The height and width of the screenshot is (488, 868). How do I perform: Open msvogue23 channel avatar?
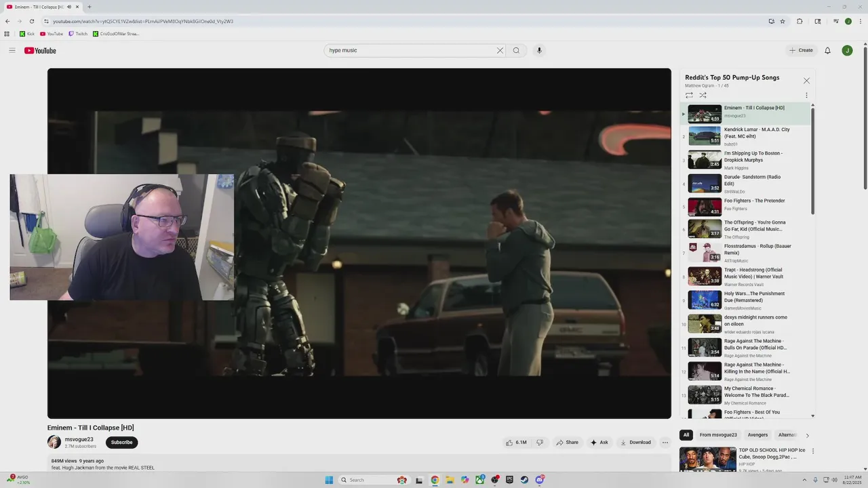pyautogui.click(x=54, y=442)
